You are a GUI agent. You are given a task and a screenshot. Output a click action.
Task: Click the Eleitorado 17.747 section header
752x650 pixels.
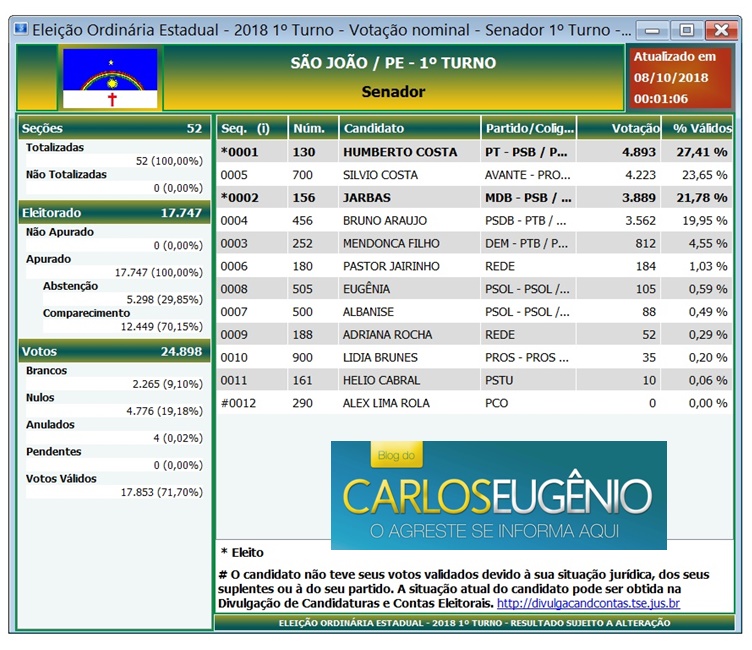114,213
